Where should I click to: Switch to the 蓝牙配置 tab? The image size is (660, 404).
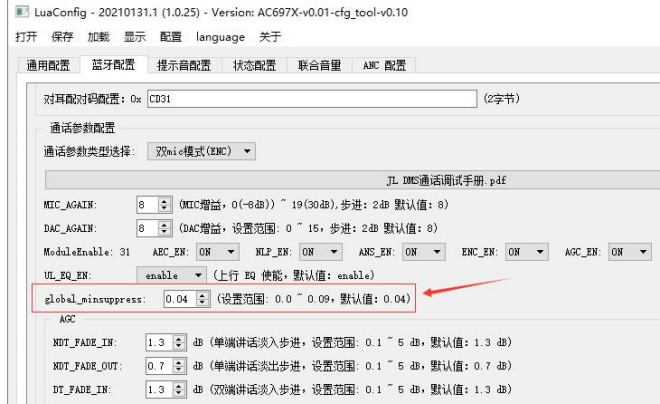point(114,65)
